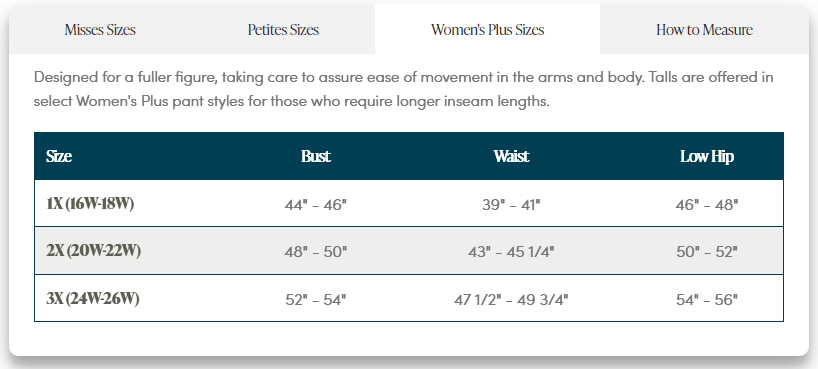Switch to the Misses Sizes tab
The height and width of the screenshot is (369, 818).
[x=100, y=30]
